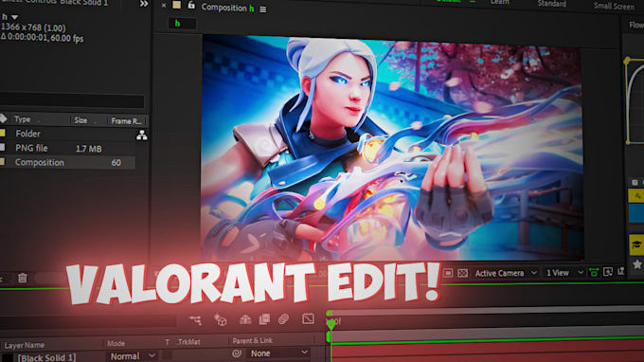Viewport: 644px width, 362px height.
Task: Enable motion blur switch icon
Action: coord(283,319)
